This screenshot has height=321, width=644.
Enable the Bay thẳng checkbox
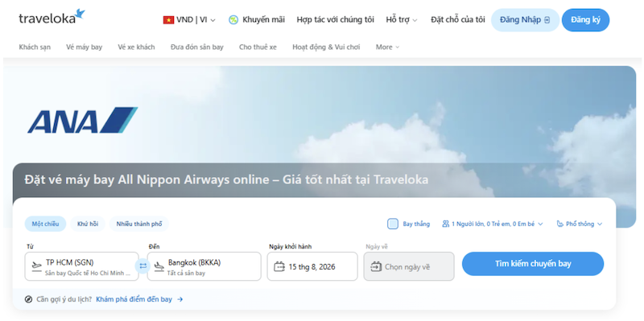(393, 224)
